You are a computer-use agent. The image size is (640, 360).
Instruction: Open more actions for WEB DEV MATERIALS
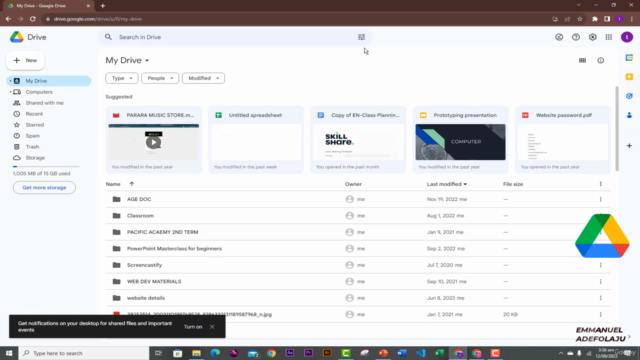click(x=600, y=281)
